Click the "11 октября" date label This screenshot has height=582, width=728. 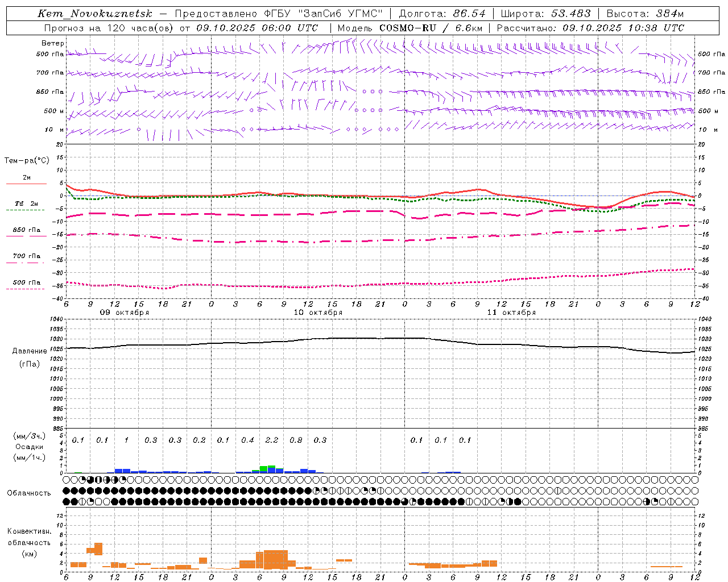point(511,313)
